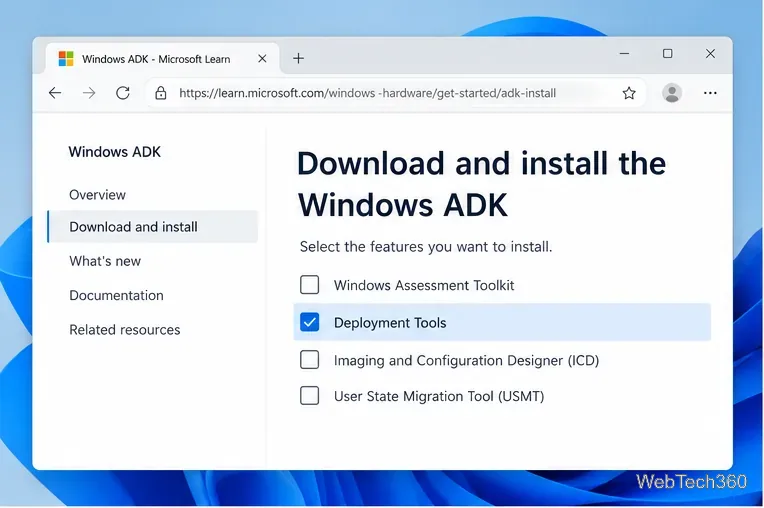Click the User State Migration Tool (USMT) label
The image size is (764, 508).
[x=439, y=396]
